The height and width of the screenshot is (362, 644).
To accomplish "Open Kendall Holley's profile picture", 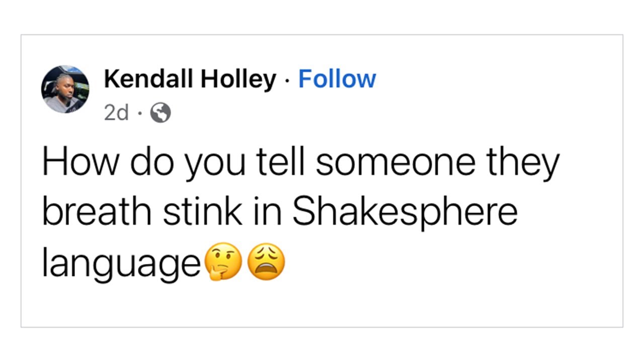I will click(x=65, y=89).
